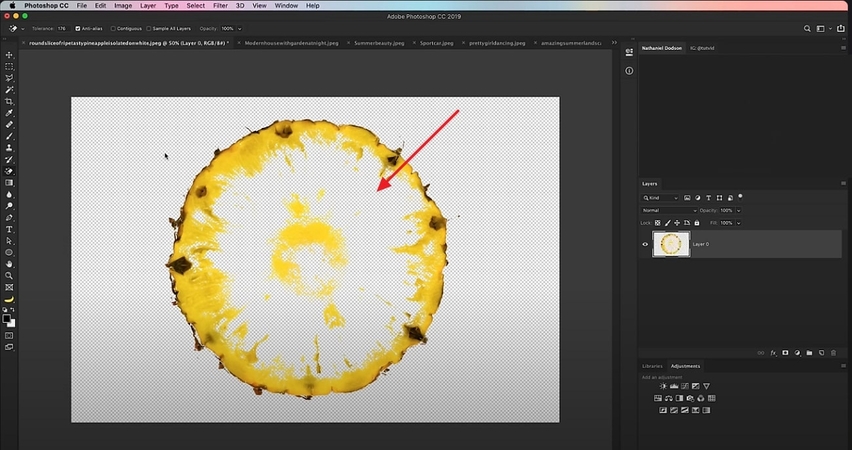Image resolution: width=852 pixels, height=450 pixels.
Task: Select the Horizontal Type tool
Action: (9, 229)
